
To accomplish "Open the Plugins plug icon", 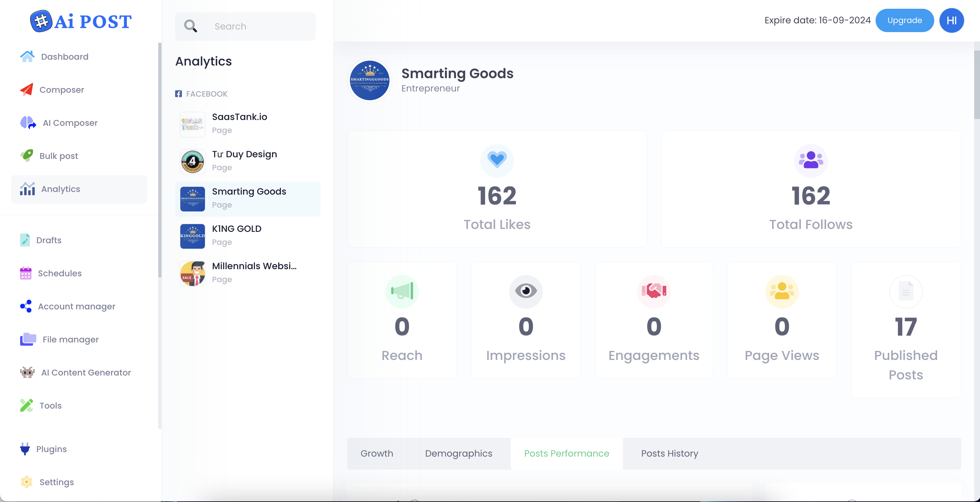I will coord(25,449).
